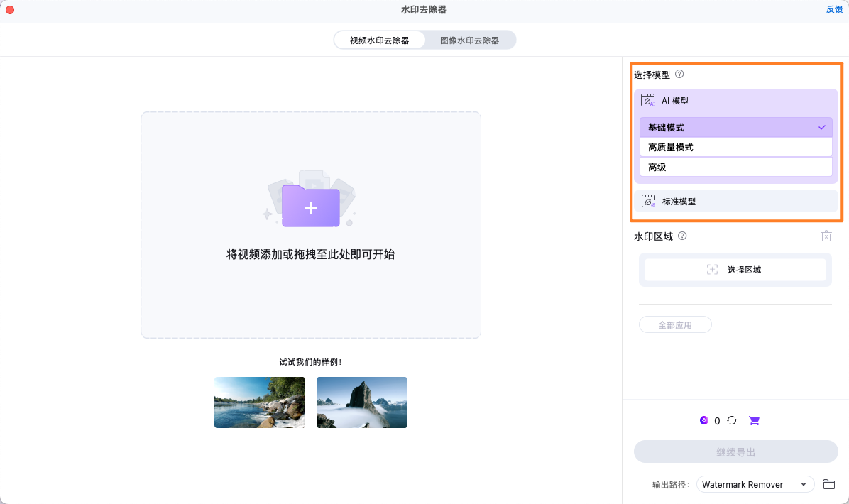This screenshot has width=849, height=504.
Task: Switch to 高质量模式 mode
Action: 736,147
